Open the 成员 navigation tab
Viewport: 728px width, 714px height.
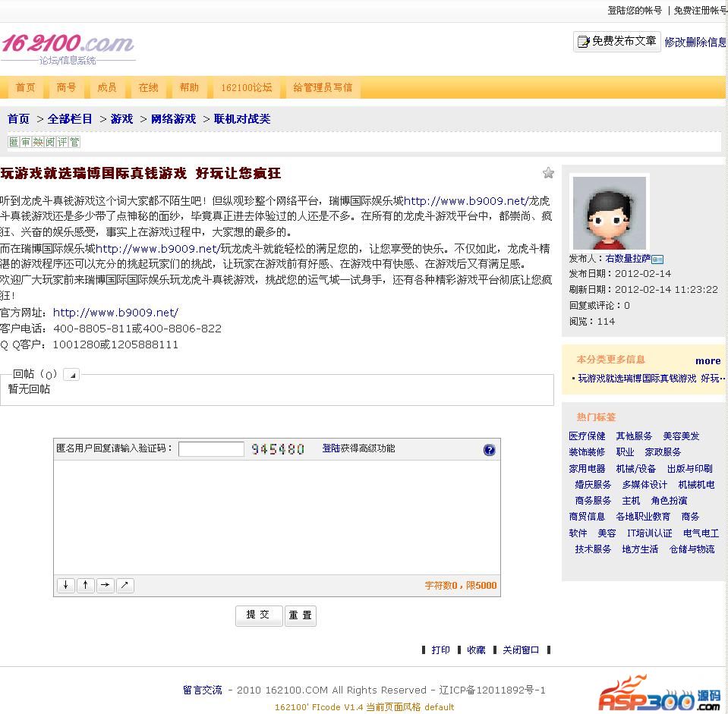click(x=107, y=88)
